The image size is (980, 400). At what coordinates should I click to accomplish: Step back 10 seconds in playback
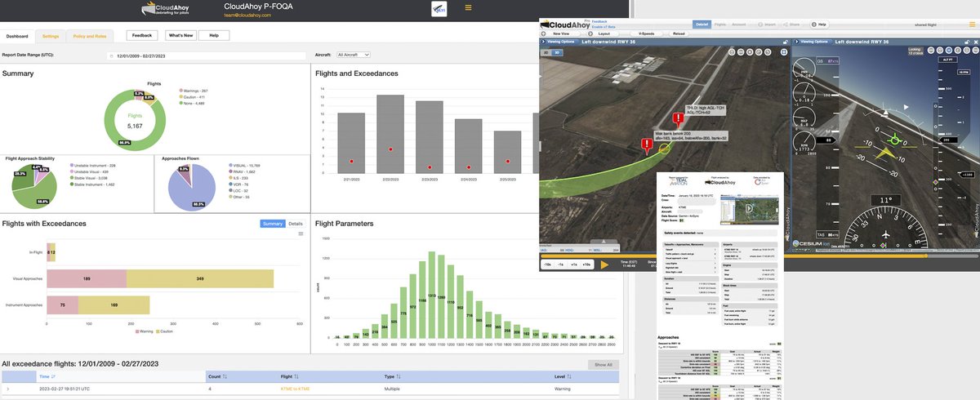point(549,265)
